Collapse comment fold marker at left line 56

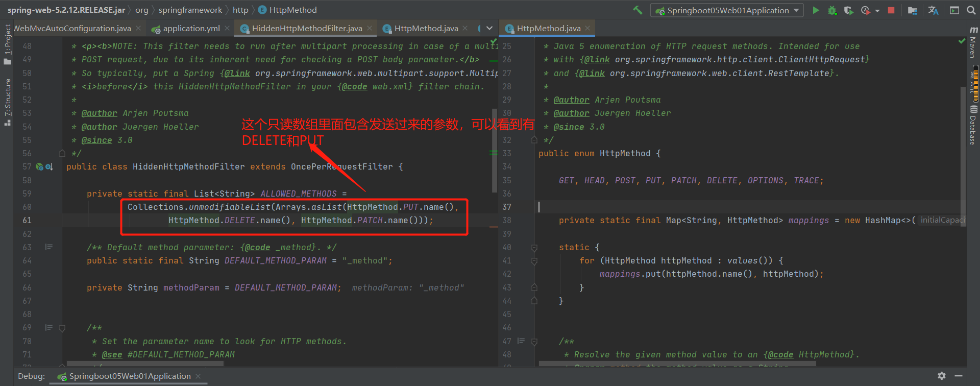[62, 153]
